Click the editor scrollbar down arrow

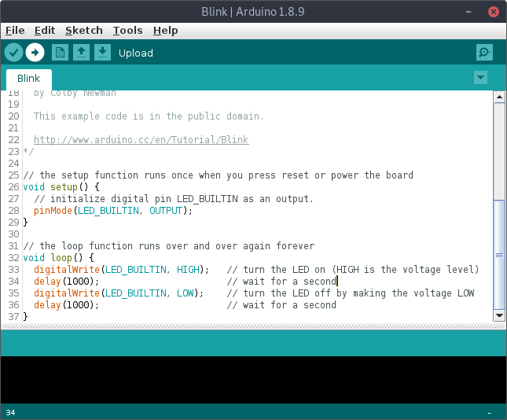[x=499, y=315]
